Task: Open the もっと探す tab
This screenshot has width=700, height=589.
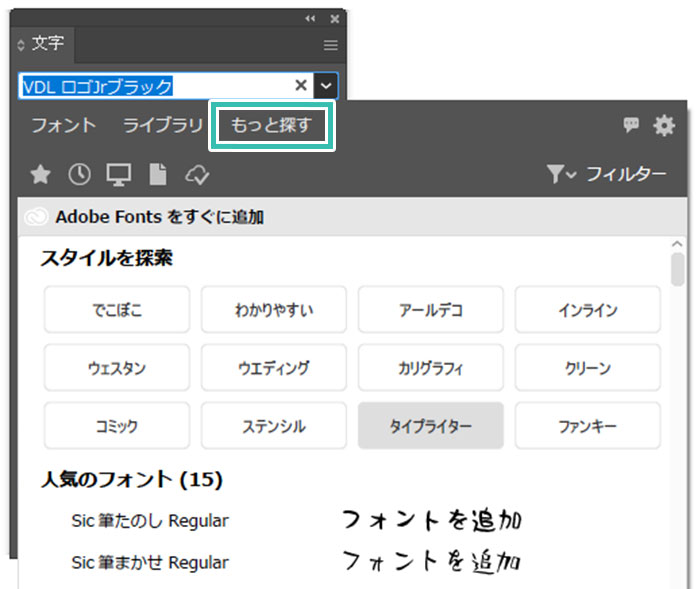Action: (x=271, y=126)
